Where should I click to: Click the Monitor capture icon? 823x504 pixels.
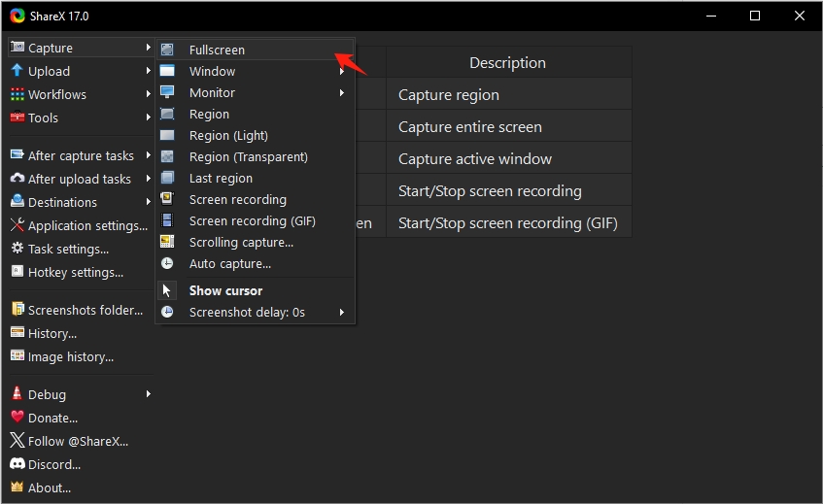(167, 92)
